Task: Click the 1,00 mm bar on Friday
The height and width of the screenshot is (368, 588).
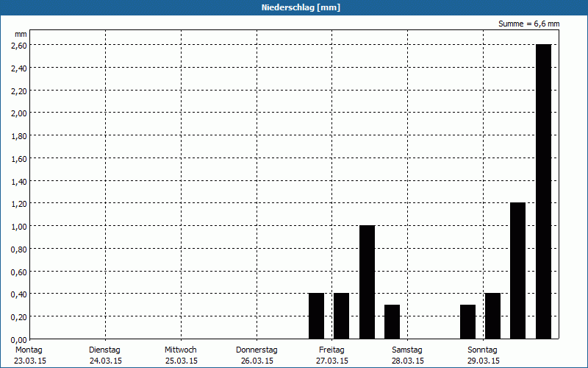Action: point(367,282)
